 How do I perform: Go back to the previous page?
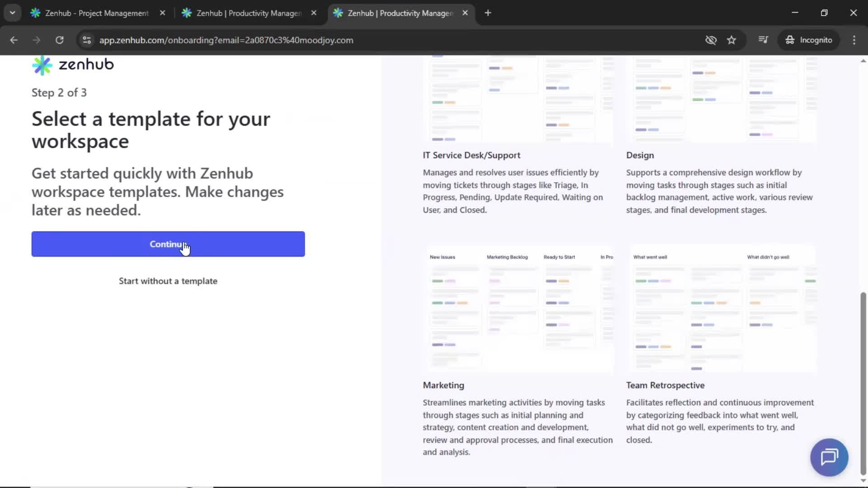(x=14, y=40)
